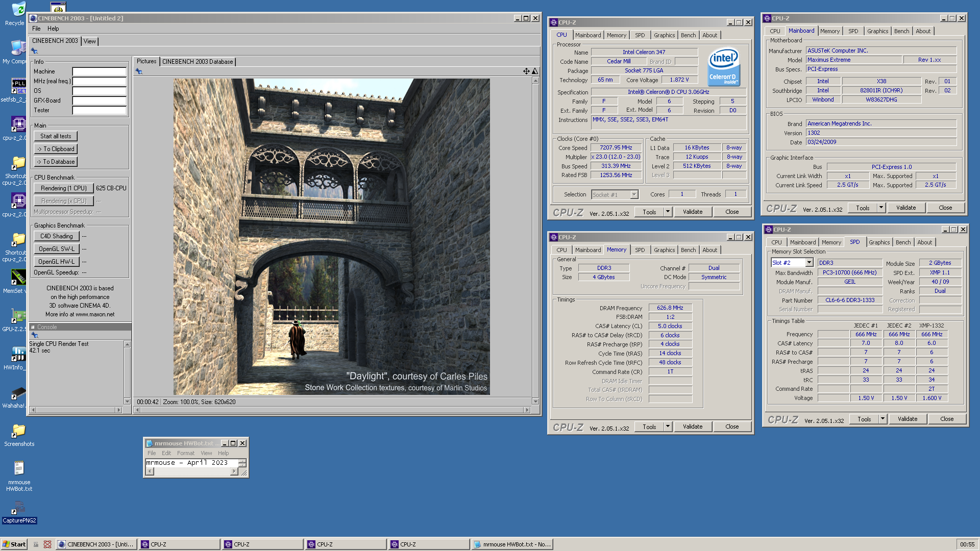Click the triangle icon above the render scrollbar
This screenshot has width=980, height=551.
click(x=535, y=71)
